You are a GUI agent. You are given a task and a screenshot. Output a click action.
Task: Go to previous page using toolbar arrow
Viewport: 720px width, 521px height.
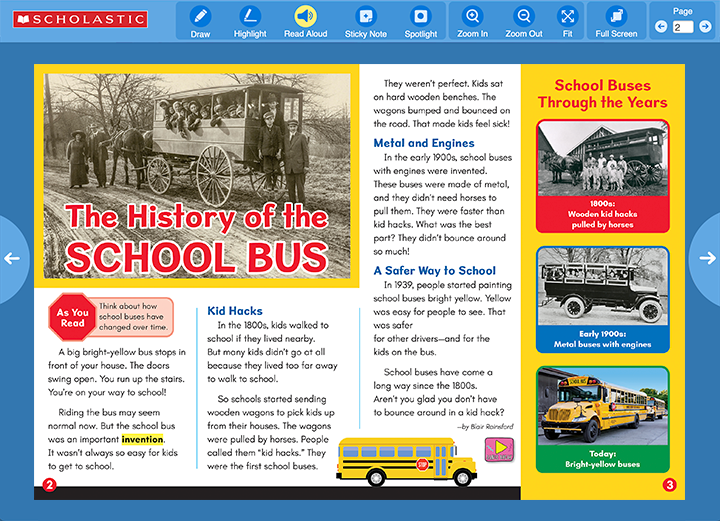tap(660, 27)
